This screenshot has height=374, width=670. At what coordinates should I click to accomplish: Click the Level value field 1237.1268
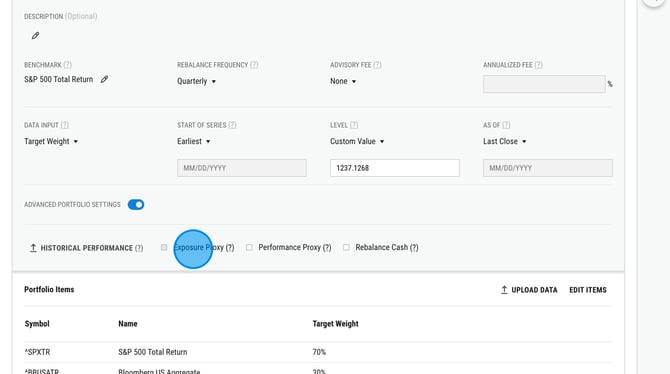pyautogui.click(x=395, y=168)
